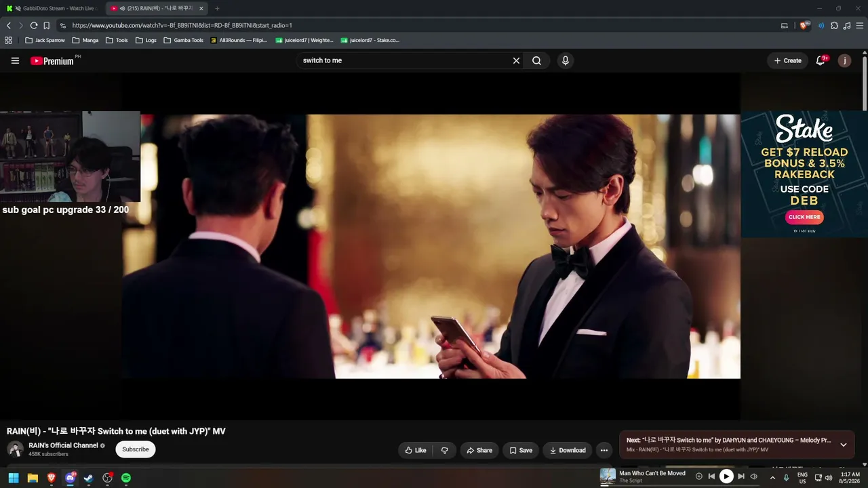Open the Jack Sparrow bookmark folder
The height and width of the screenshot is (488, 868).
coord(45,40)
